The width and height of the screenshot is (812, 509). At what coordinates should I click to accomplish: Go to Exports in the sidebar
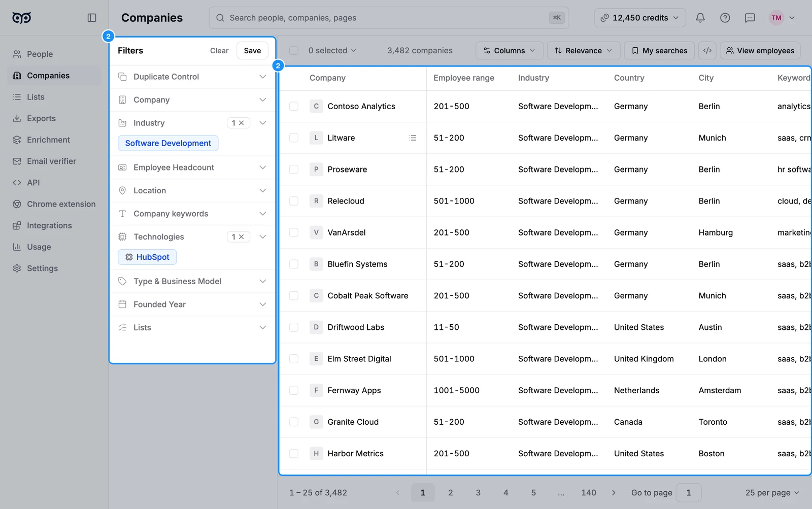54,119
